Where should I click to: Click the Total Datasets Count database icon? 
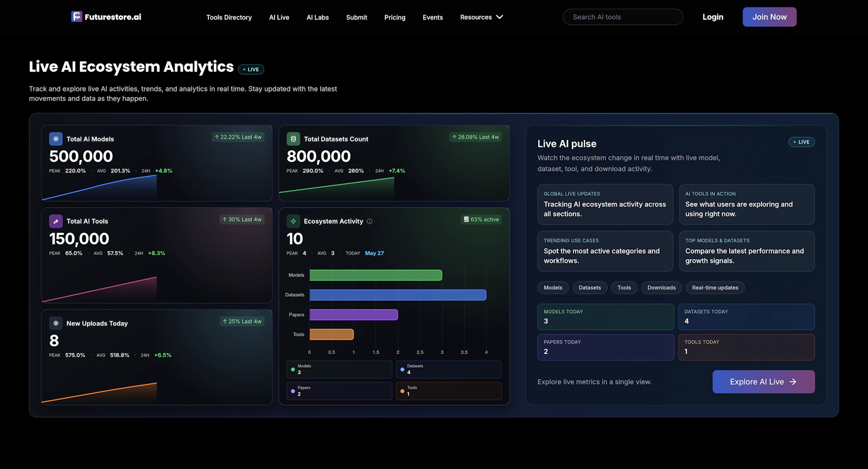pyautogui.click(x=293, y=139)
